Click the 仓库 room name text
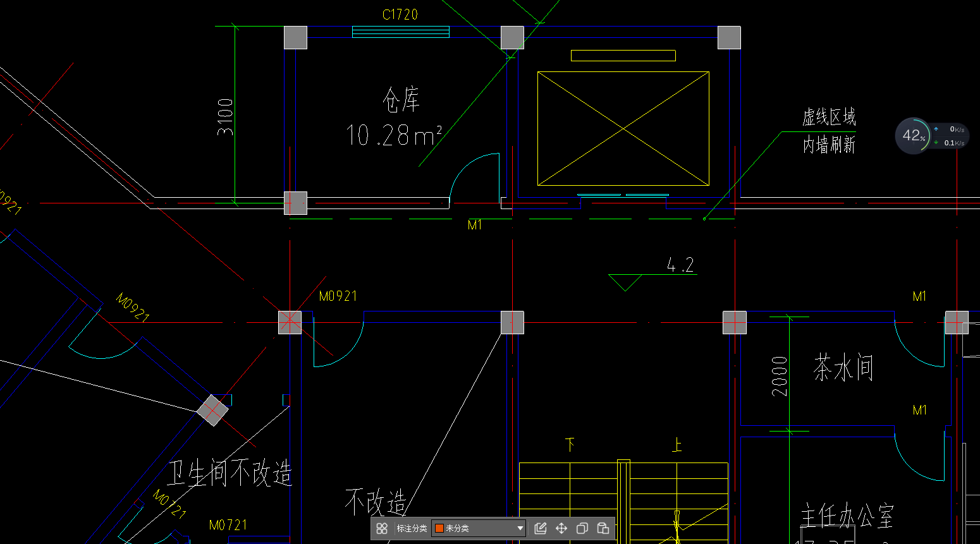This screenshot has height=544, width=980. (x=401, y=100)
